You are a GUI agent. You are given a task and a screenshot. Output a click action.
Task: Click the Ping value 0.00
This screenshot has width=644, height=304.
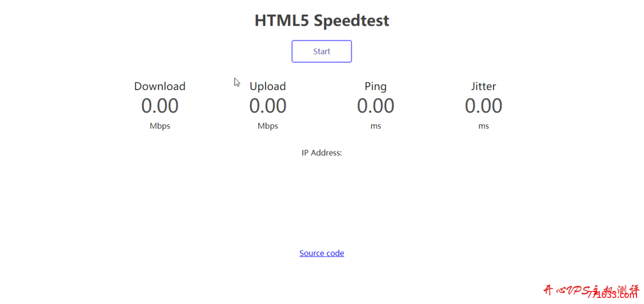tap(376, 106)
